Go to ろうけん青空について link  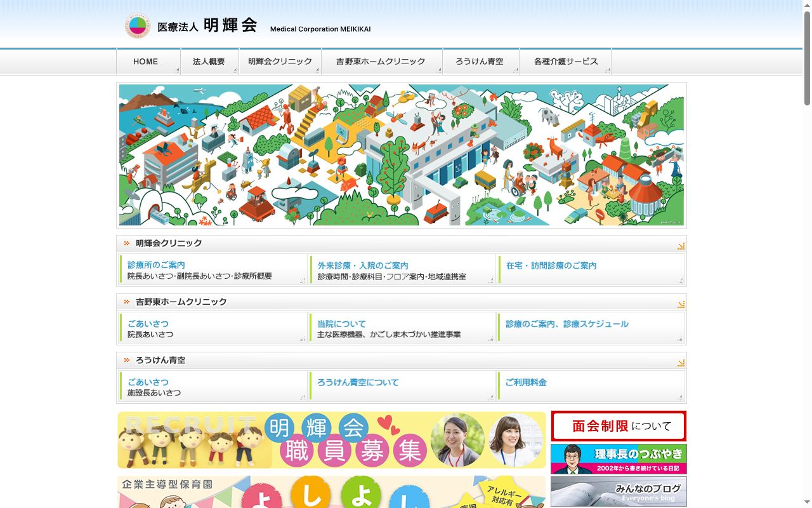coord(358,382)
